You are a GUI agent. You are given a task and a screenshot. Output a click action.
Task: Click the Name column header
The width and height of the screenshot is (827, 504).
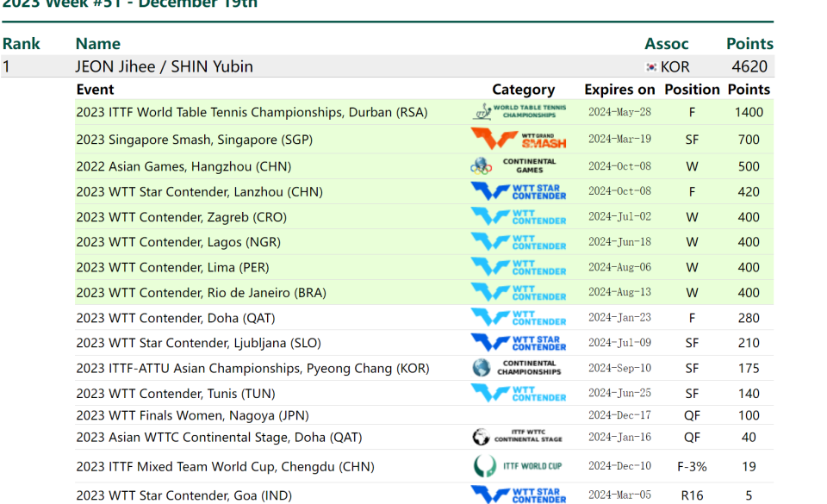coord(98,44)
